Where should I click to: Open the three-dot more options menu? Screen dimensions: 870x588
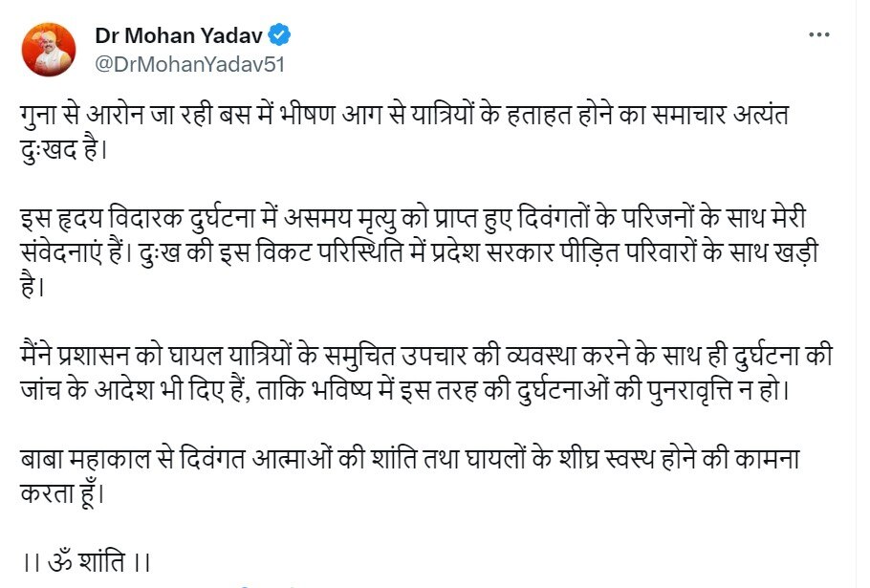pos(819,35)
